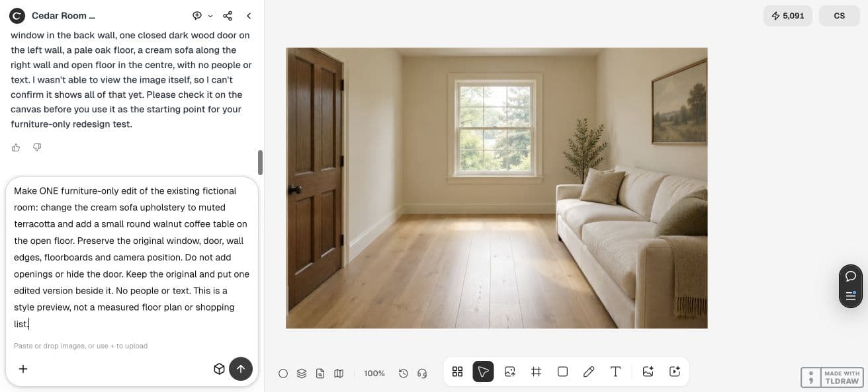Image resolution: width=868 pixels, height=392 pixels.
Task: Open the cube model selector icon
Action: pyautogui.click(x=219, y=369)
